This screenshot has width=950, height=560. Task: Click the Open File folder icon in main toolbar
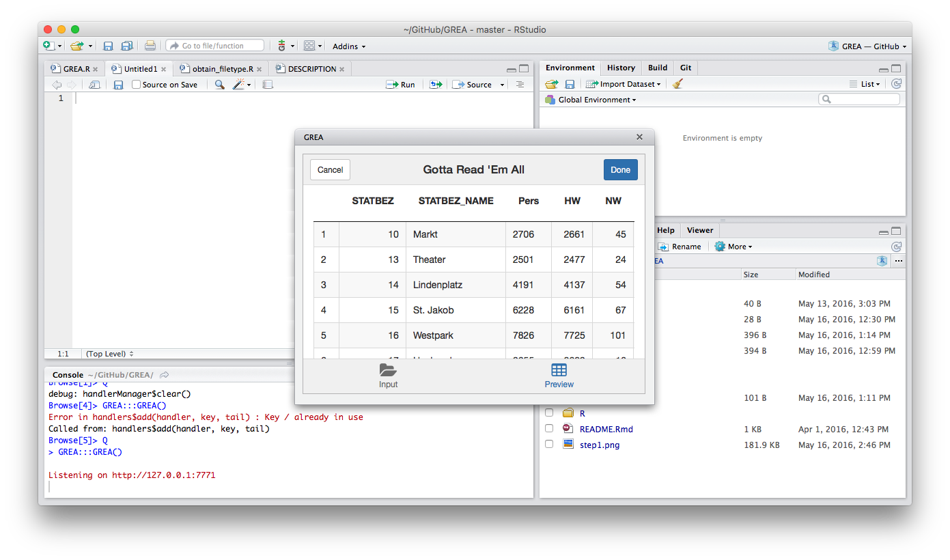pyautogui.click(x=76, y=46)
